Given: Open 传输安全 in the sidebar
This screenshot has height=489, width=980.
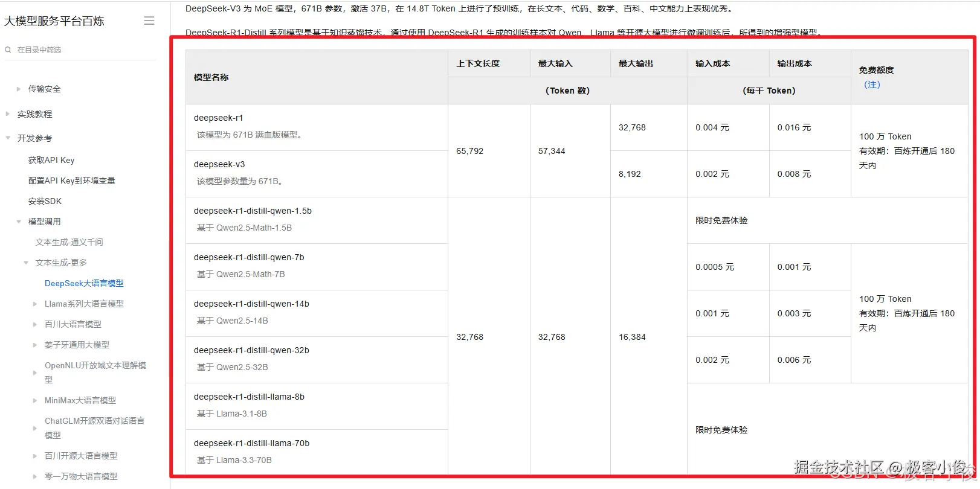Looking at the screenshot, I should (x=45, y=89).
